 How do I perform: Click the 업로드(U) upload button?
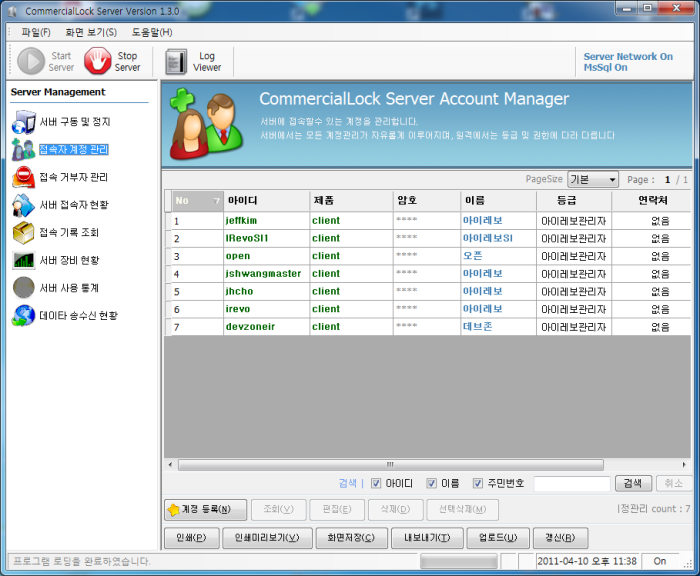(x=498, y=538)
